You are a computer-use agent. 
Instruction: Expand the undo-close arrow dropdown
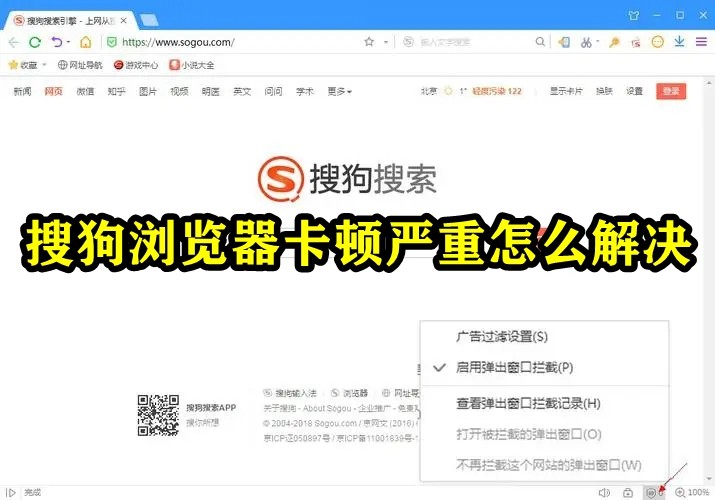68,42
